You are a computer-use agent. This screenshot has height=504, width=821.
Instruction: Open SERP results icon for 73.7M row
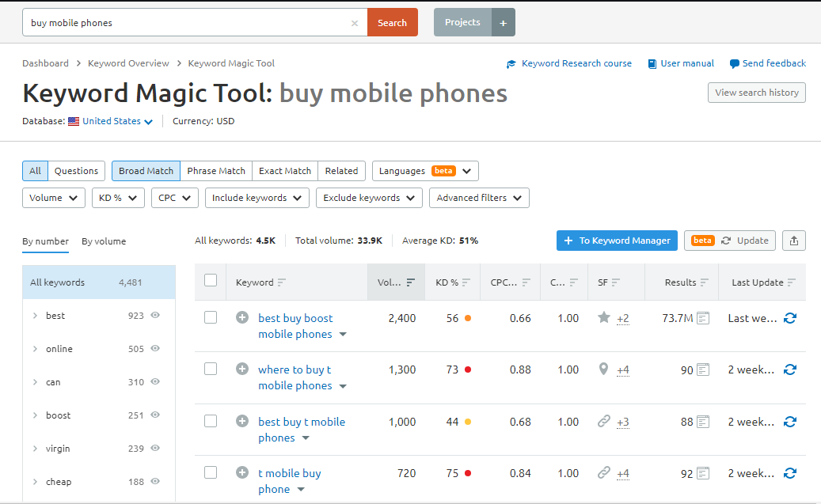(x=703, y=318)
